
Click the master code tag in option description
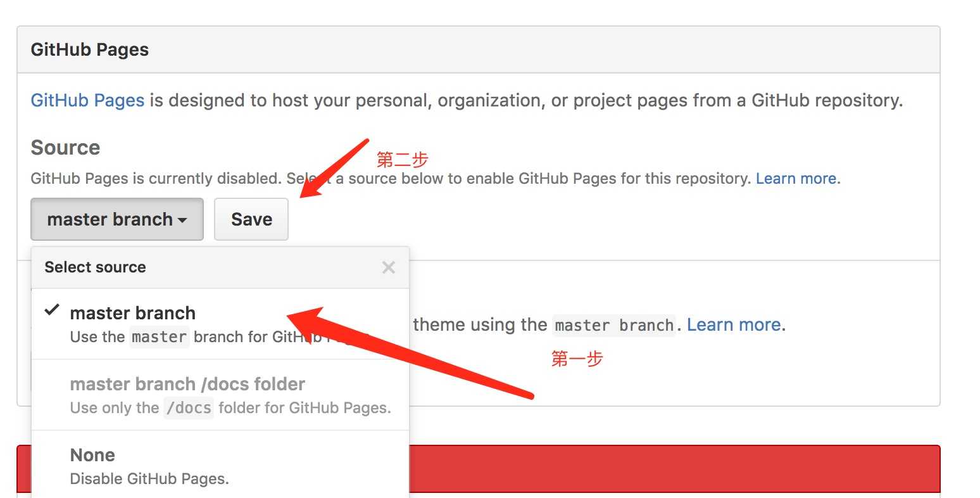[159, 337]
